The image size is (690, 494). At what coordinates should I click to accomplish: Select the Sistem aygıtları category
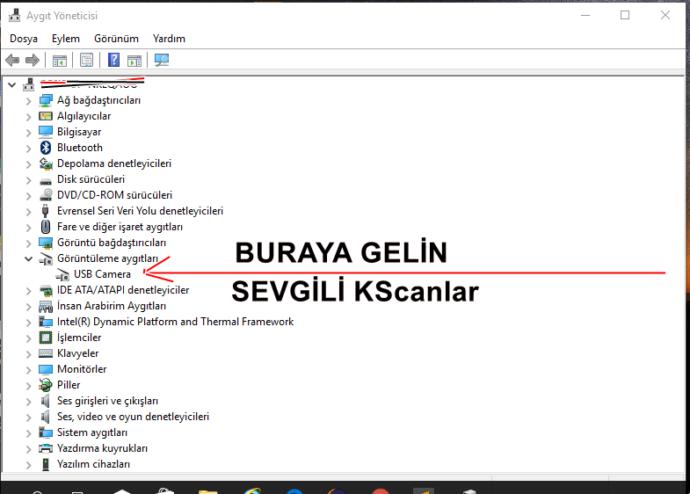point(92,432)
